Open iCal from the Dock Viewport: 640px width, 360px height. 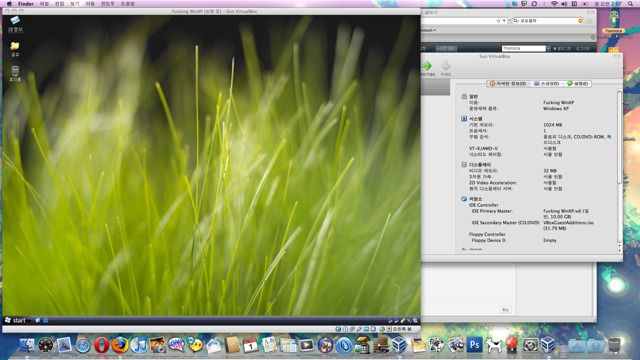click(251, 345)
